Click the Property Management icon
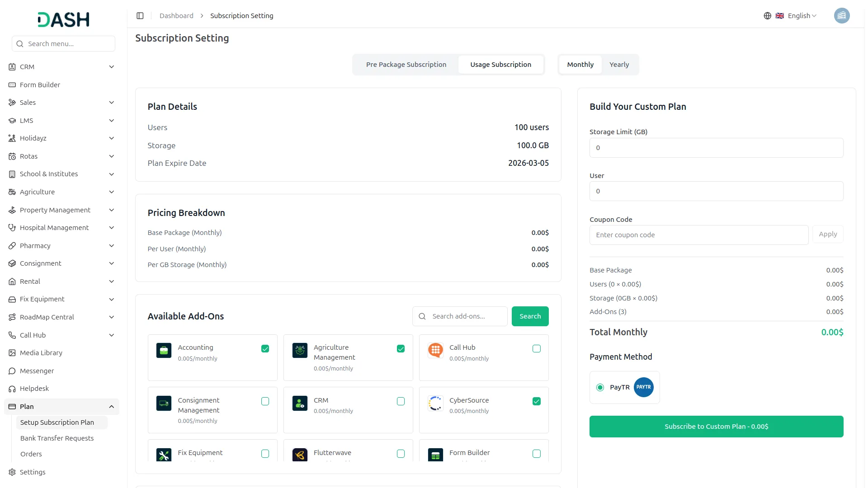 [x=12, y=210]
